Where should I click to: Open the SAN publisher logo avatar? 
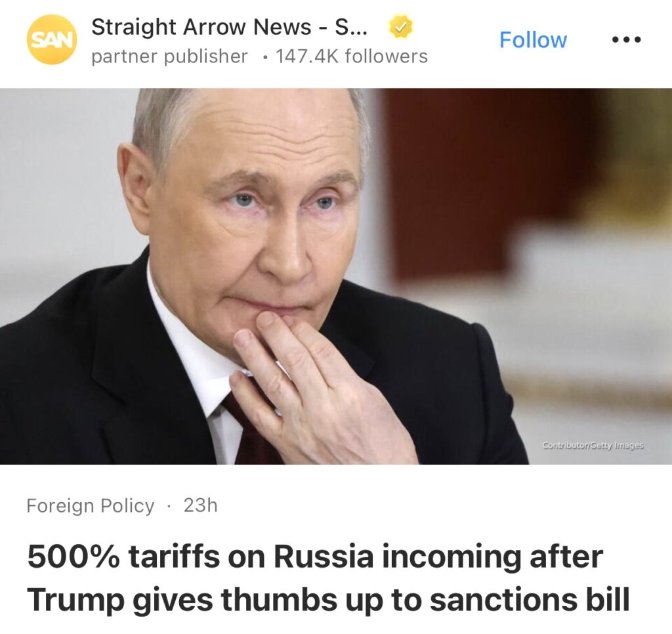click(51, 39)
